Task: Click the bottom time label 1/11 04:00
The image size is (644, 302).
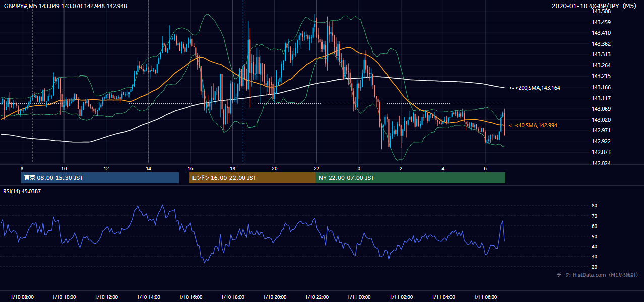Action: (x=442, y=297)
